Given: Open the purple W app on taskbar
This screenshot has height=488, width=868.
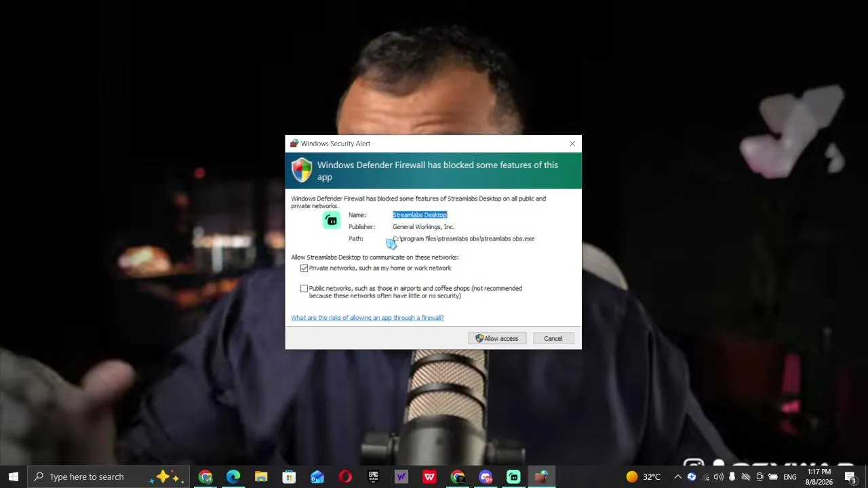Looking at the screenshot, I should (401, 476).
